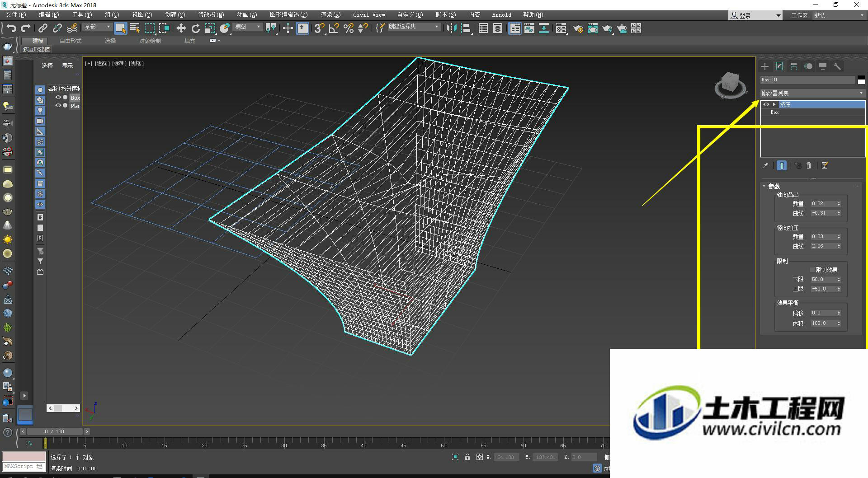Open the 渲染(R) menu
This screenshot has width=868, height=478.
click(x=330, y=15)
